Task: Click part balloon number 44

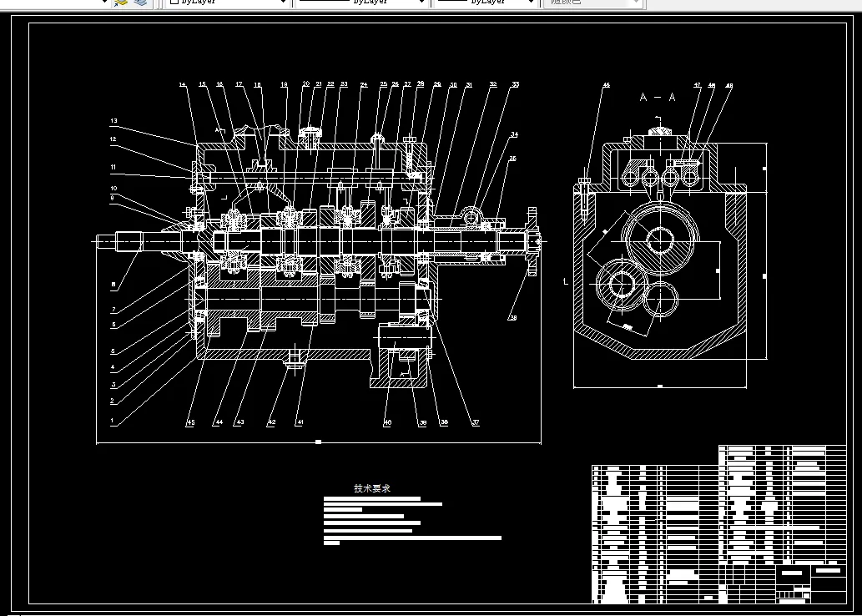Action: [x=219, y=423]
